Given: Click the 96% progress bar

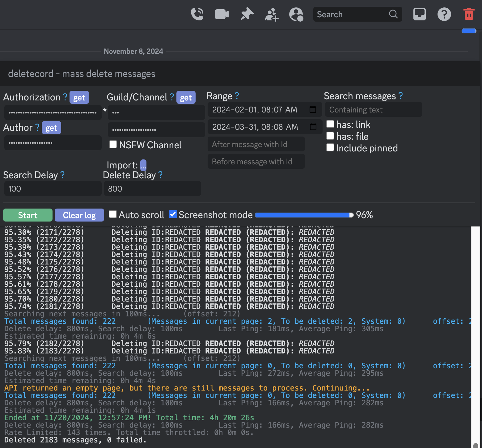Looking at the screenshot, I should coord(304,215).
